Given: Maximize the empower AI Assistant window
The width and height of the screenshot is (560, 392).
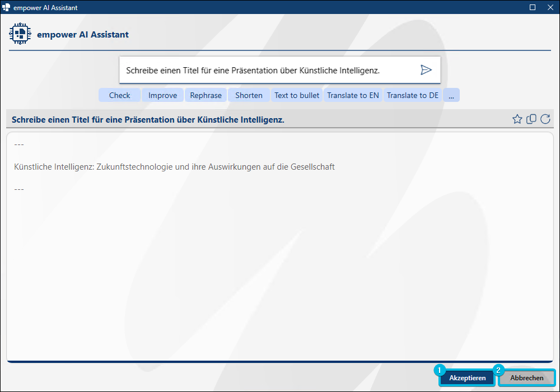Looking at the screenshot, I should pyautogui.click(x=533, y=7).
